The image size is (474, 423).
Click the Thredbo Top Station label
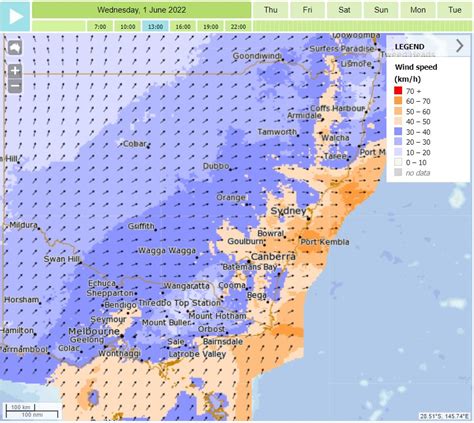(x=180, y=303)
